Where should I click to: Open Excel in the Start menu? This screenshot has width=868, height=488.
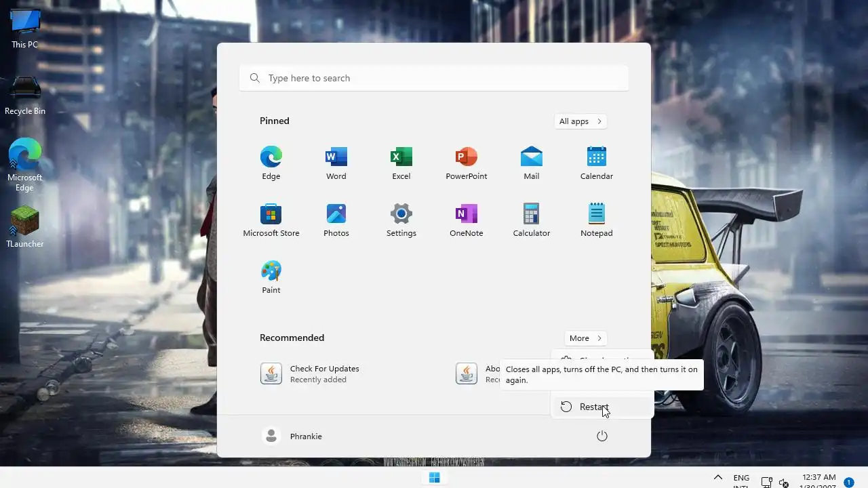401,163
